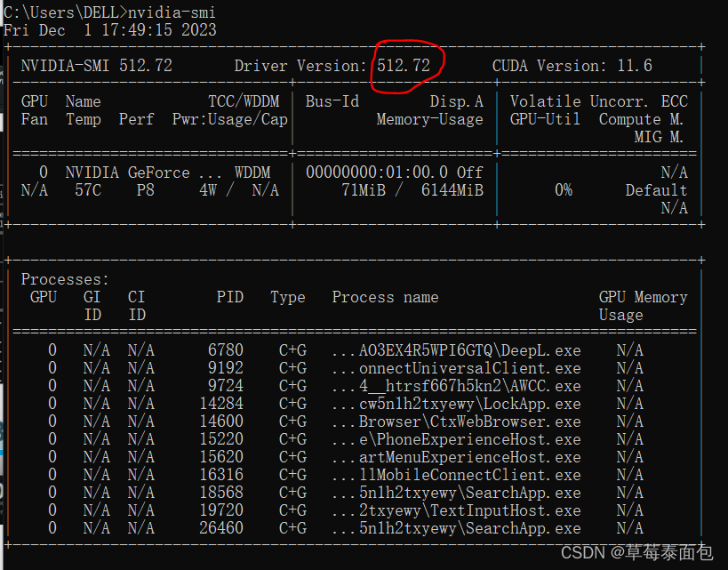Click PID 14284 in process list
Screen dimensions: 728x570
click(x=221, y=404)
